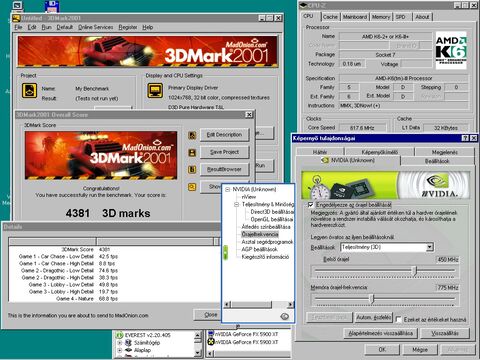Click the floppy disk desktop icon
This screenshot has height=360, width=480.
[52, 6]
